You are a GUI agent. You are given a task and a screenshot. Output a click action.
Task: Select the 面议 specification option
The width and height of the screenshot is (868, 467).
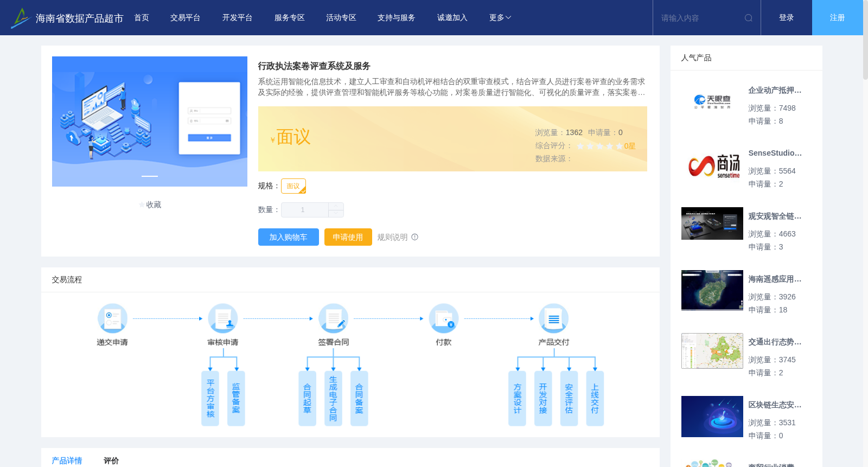pos(293,186)
